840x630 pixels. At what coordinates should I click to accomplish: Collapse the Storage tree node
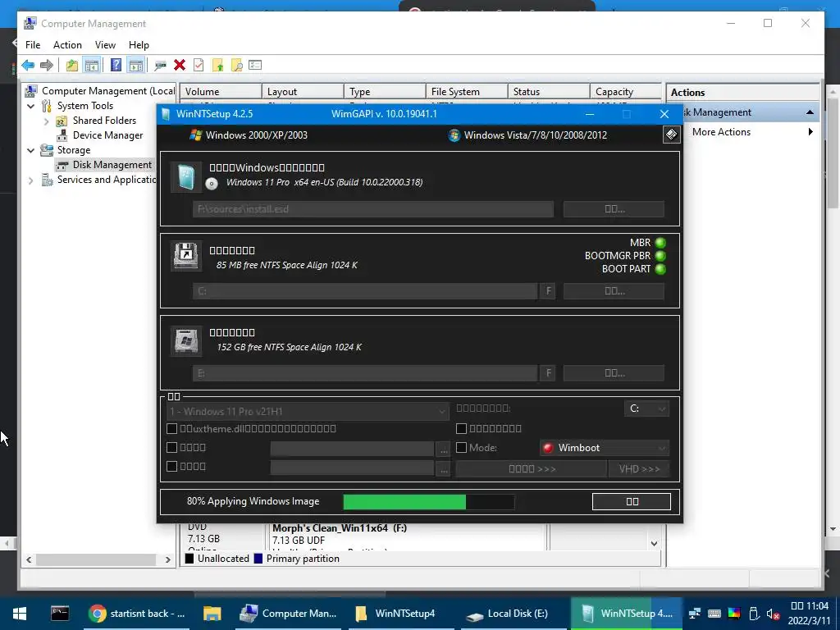click(31, 151)
